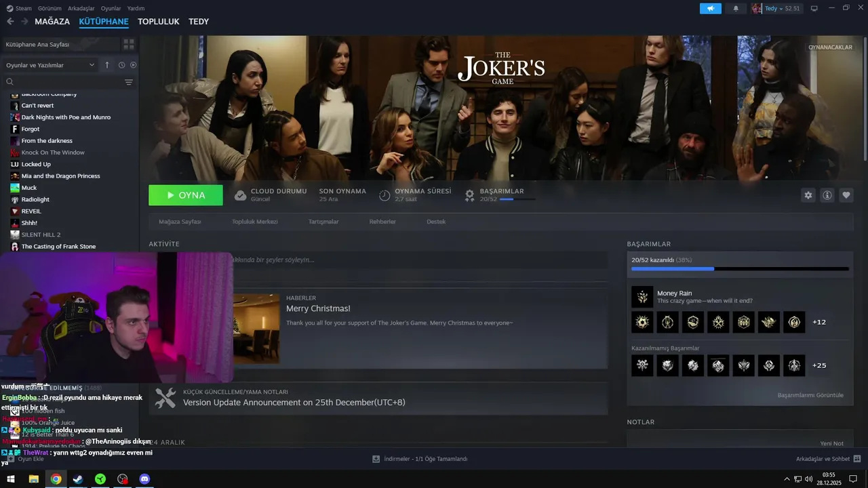Open Windows Start menu
The width and height of the screenshot is (868, 488).
[x=11, y=479]
